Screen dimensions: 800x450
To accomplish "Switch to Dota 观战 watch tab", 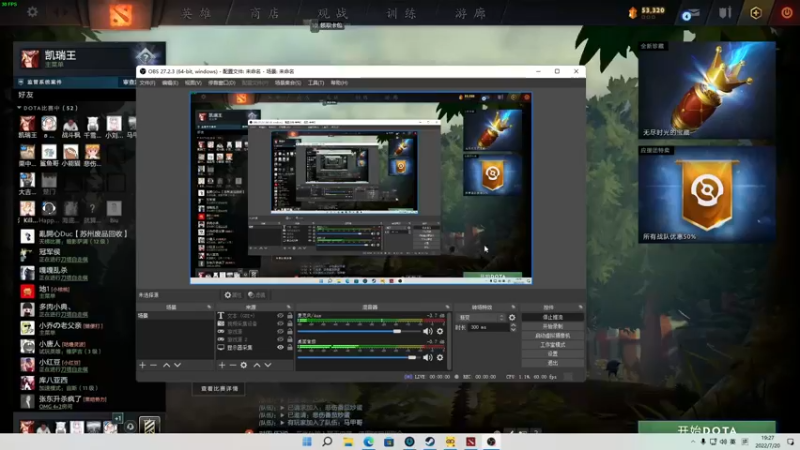I will pyautogui.click(x=332, y=13).
